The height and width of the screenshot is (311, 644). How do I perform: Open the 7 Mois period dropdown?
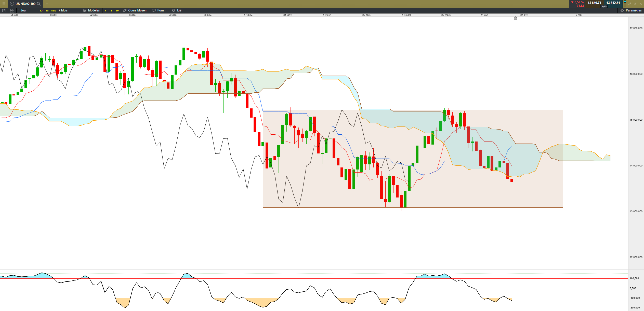63,10
